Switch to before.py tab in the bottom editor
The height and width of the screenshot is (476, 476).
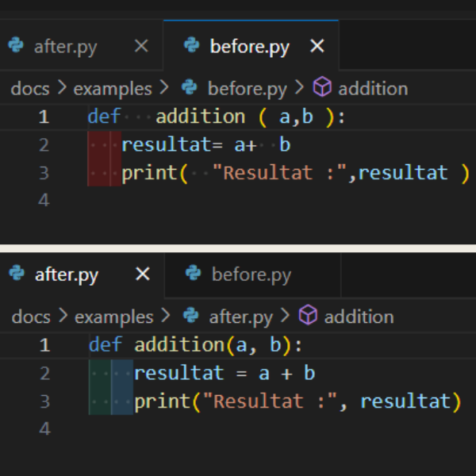[x=251, y=275]
